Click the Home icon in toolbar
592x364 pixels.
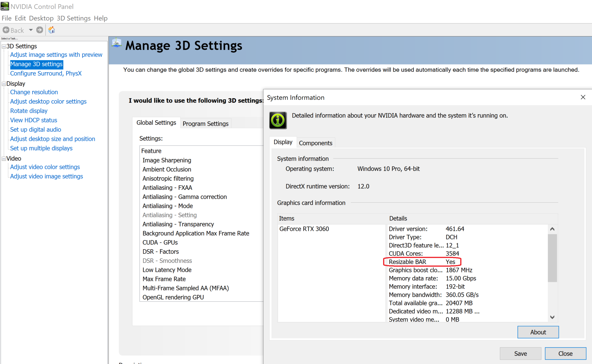51,30
